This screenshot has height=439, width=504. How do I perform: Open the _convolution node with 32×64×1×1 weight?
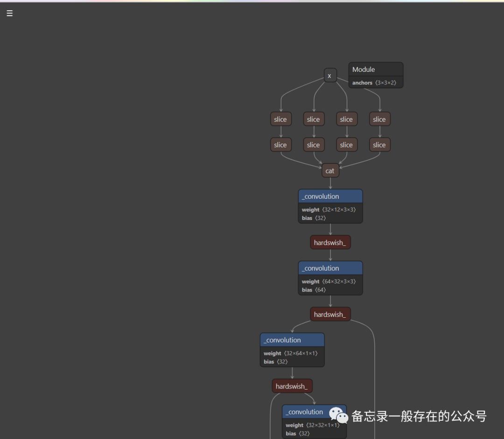click(x=282, y=340)
